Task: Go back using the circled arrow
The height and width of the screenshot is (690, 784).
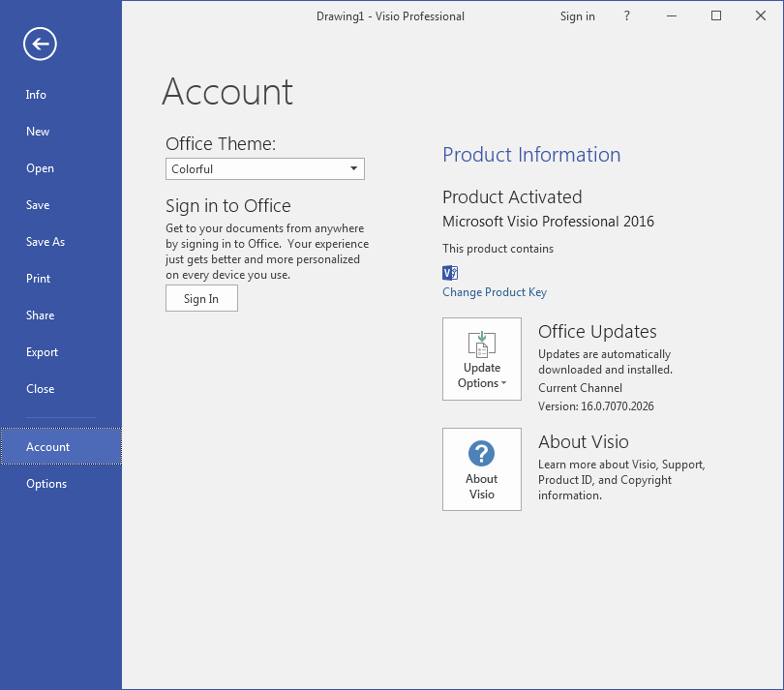Action: 40,44
